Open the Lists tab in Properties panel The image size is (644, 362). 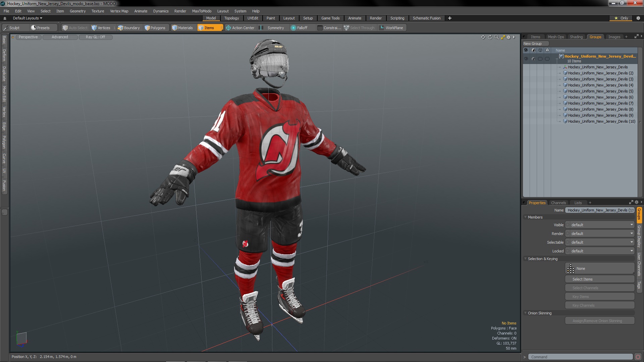click(x=578, y=203)
